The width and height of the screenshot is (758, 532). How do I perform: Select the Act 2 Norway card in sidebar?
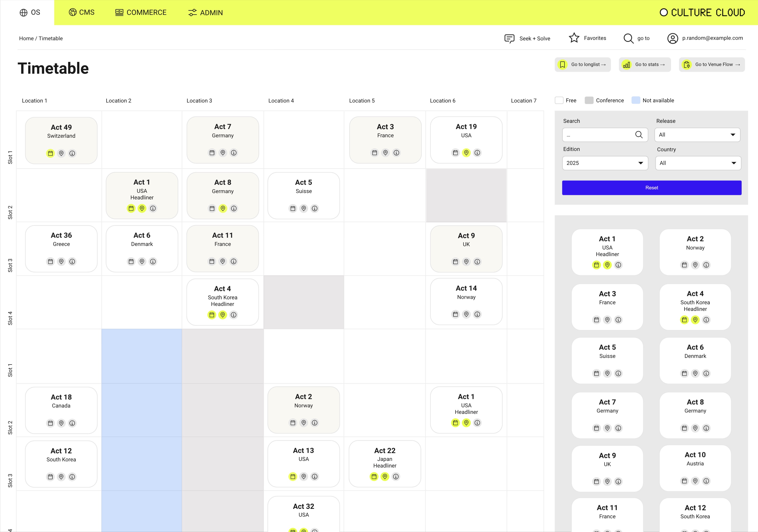click(695, 252)
